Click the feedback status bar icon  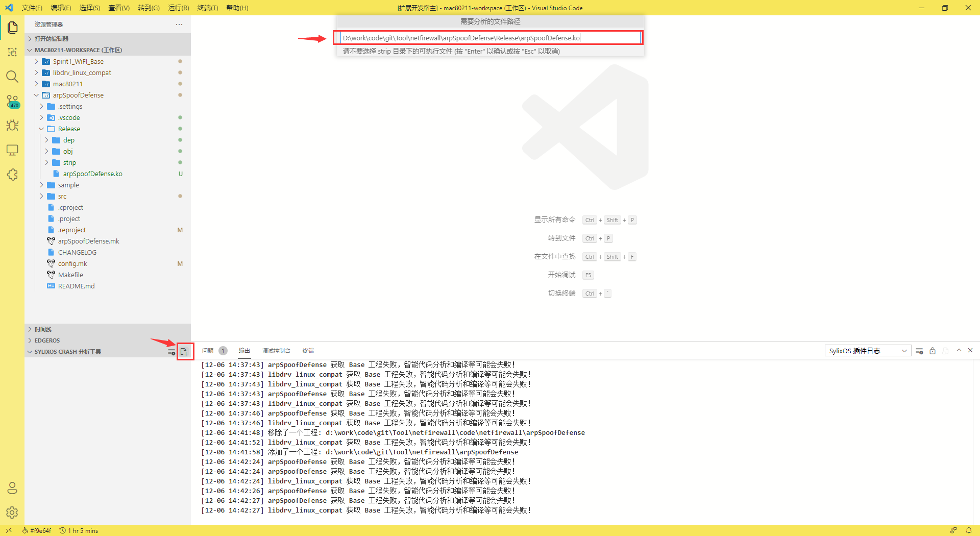coord(953,530)
